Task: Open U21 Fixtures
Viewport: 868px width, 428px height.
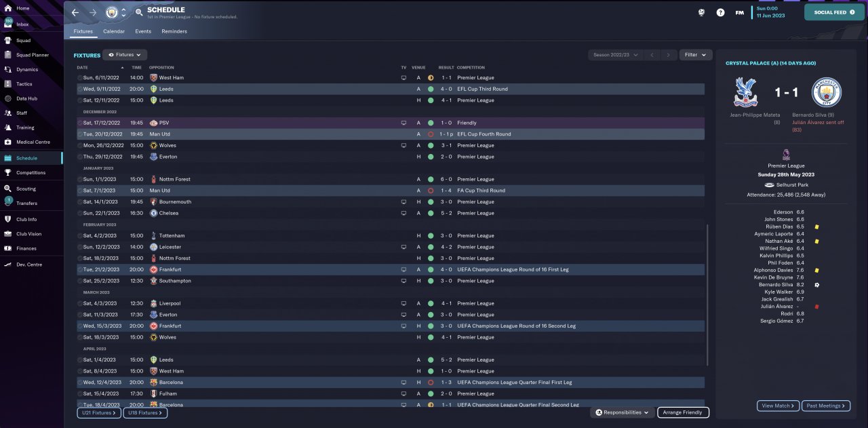Action: [x=99, y=412]
